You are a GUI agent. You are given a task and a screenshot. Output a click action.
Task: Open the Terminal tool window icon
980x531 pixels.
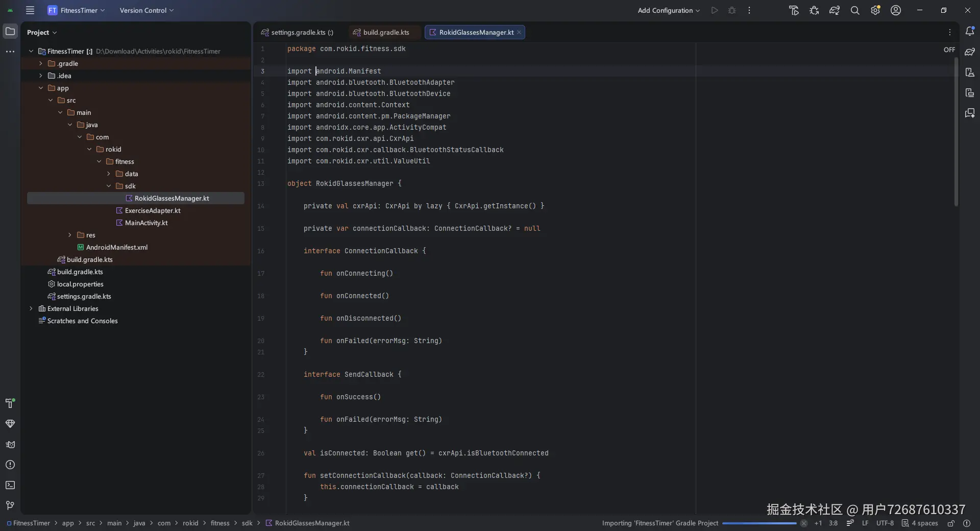point(10,485)
